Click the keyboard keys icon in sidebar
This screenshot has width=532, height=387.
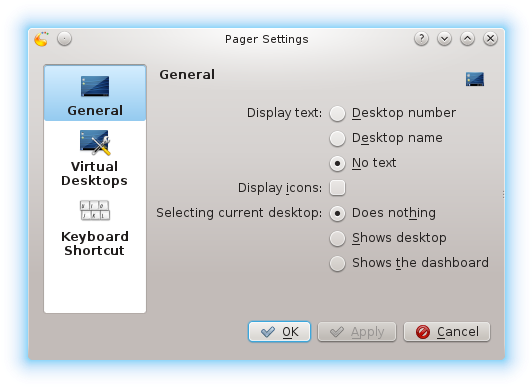point(95,210)
